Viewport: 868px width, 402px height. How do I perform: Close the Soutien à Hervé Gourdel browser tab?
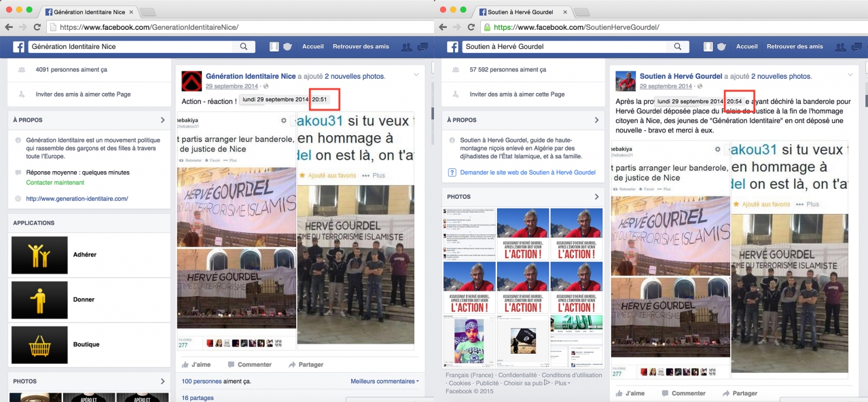564,12
